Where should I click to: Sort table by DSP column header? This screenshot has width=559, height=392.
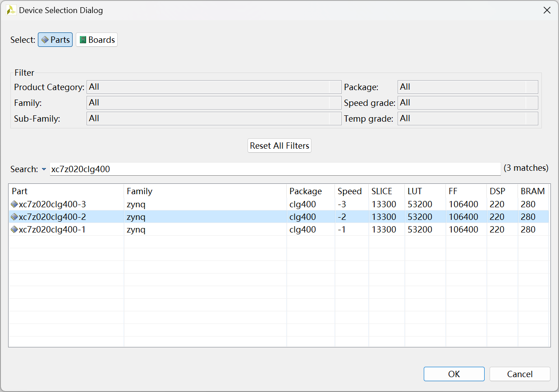pos(503,191)
